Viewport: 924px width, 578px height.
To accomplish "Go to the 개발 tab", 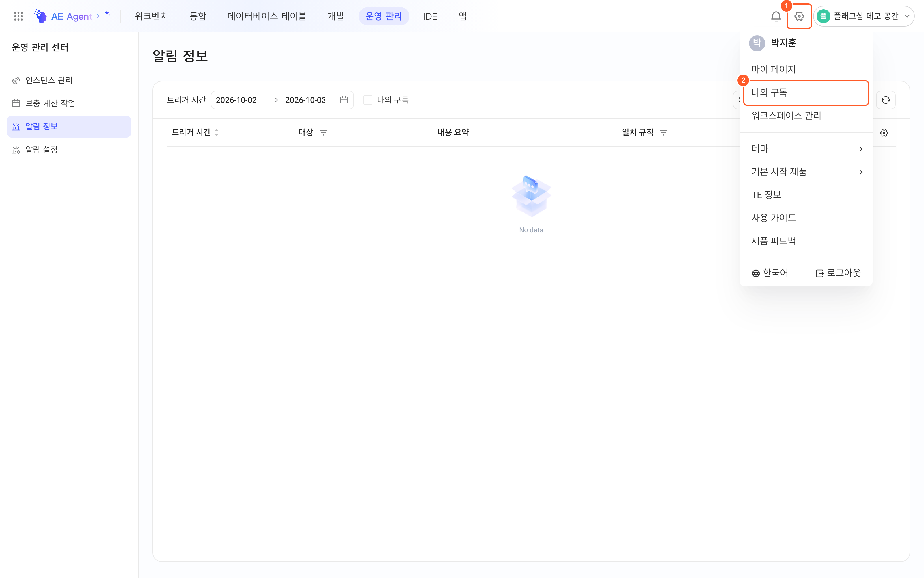I will tap(336, 16).
